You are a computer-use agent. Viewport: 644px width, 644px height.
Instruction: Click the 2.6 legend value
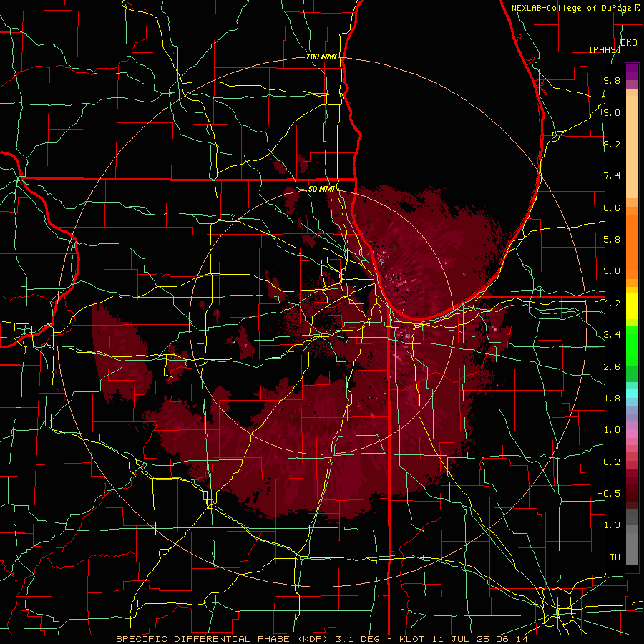point(612,366)
